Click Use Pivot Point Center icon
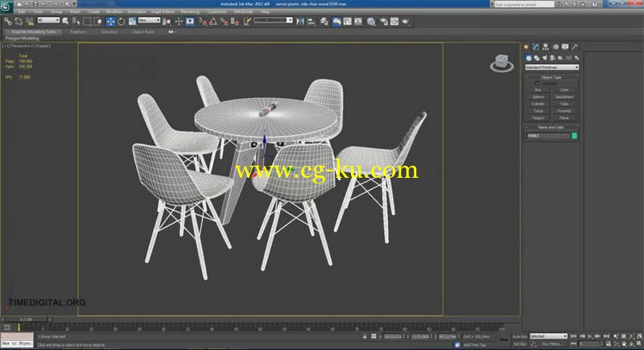The width and height of the screenshot is (644, 350). (x=167, y=22)
